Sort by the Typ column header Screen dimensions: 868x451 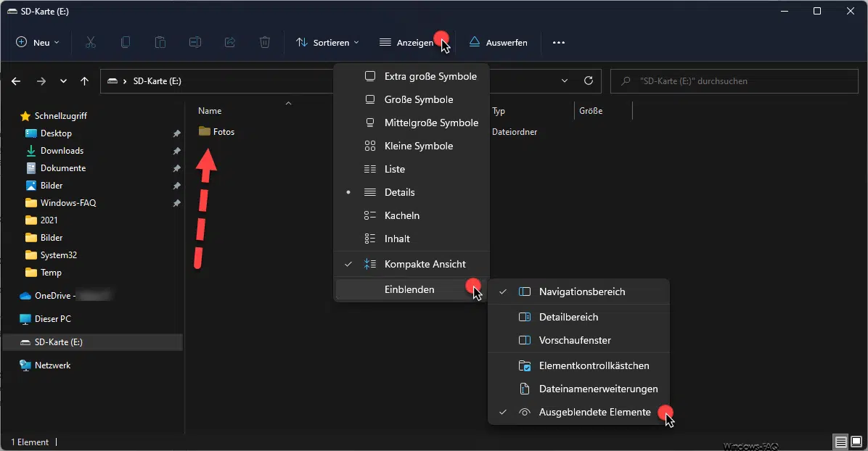(x=499, y=111)
